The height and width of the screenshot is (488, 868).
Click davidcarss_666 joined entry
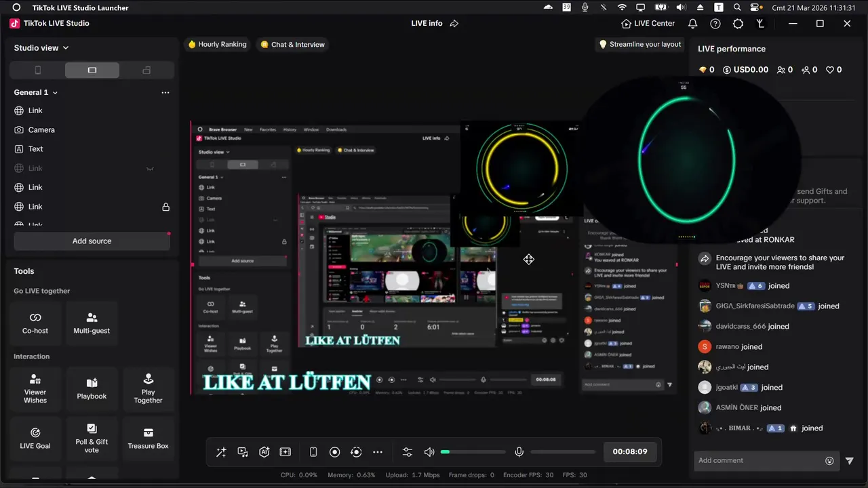[743, 326]
